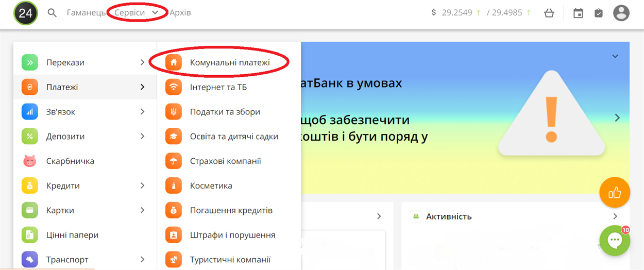Click the yellow Кредити money bag icon
Screen dimensions: 644x270
(30, 186)
